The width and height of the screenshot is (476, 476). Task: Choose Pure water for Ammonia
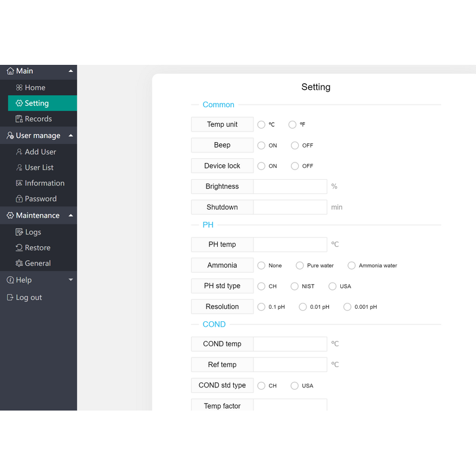point(300,266)
